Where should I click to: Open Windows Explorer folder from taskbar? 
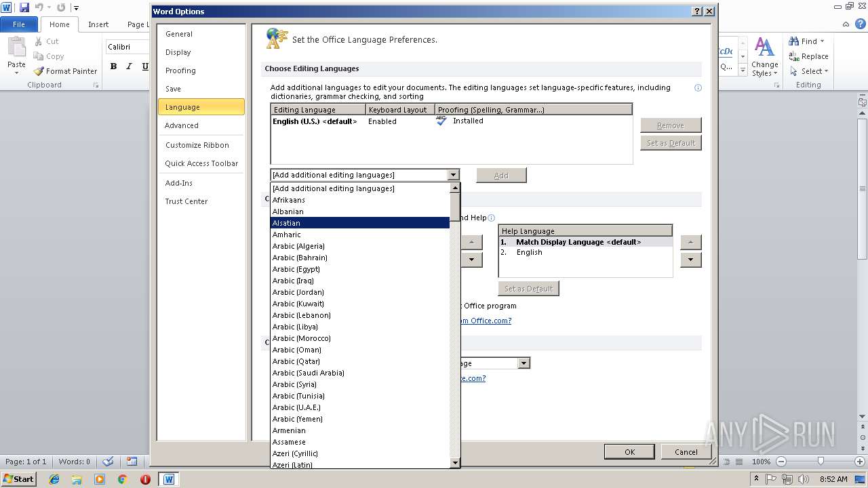tap(77, 479)
